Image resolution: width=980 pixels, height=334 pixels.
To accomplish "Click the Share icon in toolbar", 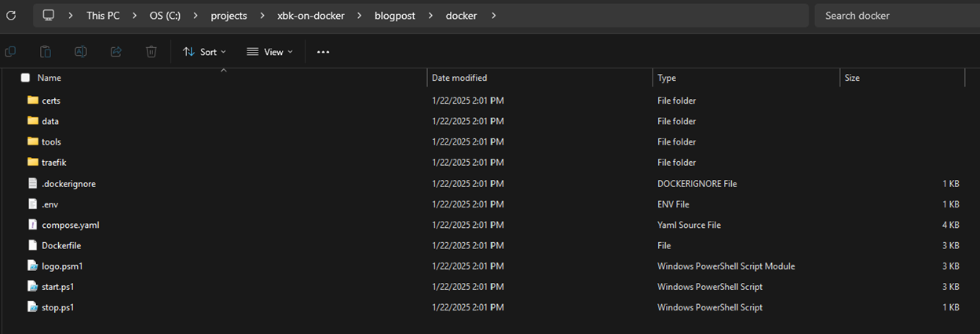I will [x=116, y=52].
